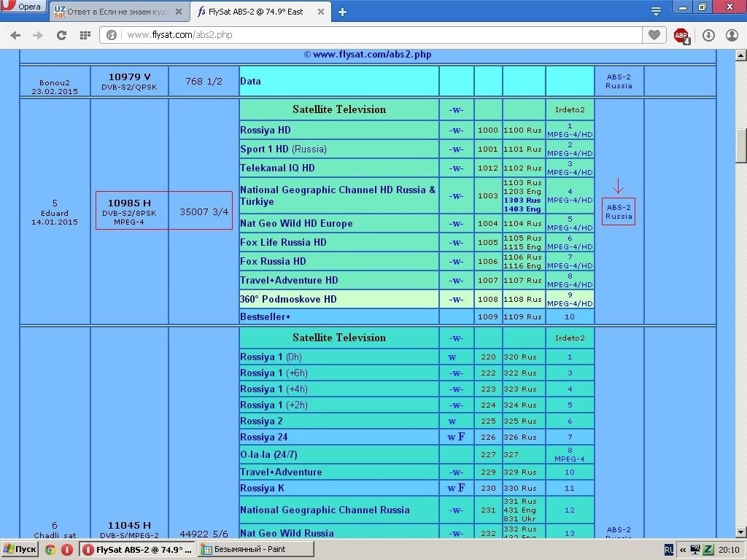Click the vertical scrollbar thumb
Image resolution: width=747 pixels, height=560 pixels.
click(x=741, y=146)
